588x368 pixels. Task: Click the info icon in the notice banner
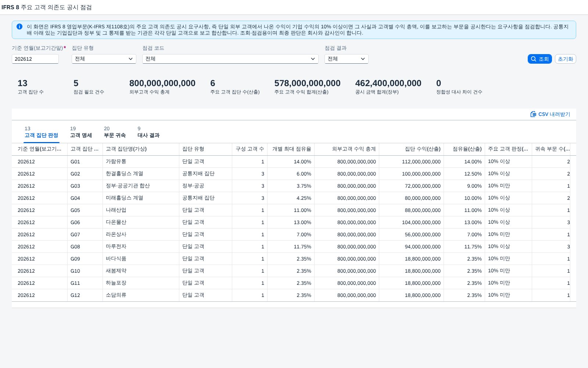[x=19, y=26]
